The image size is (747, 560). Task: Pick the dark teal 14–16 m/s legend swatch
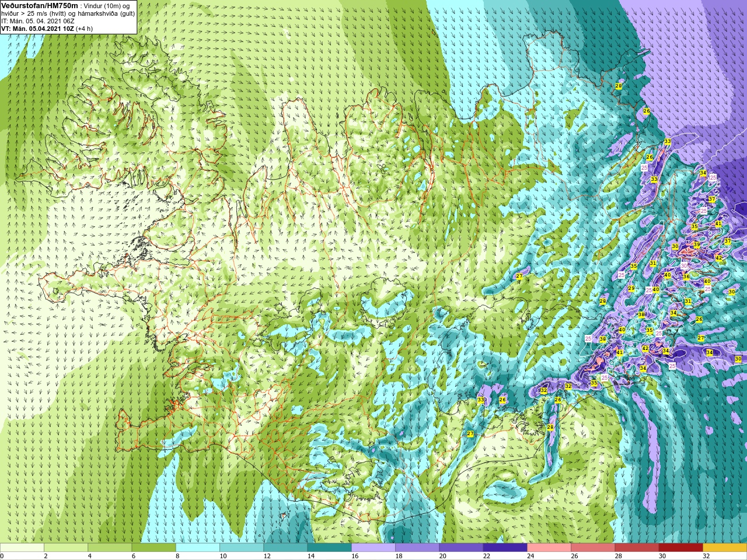tap(330, 548)
